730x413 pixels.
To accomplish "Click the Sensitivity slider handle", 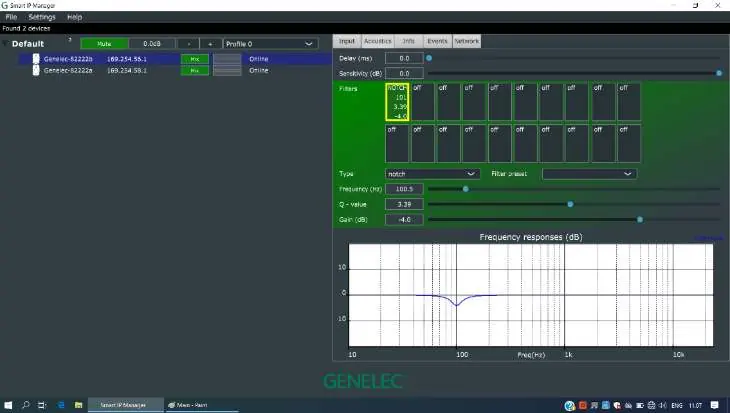I will [719, 73].
